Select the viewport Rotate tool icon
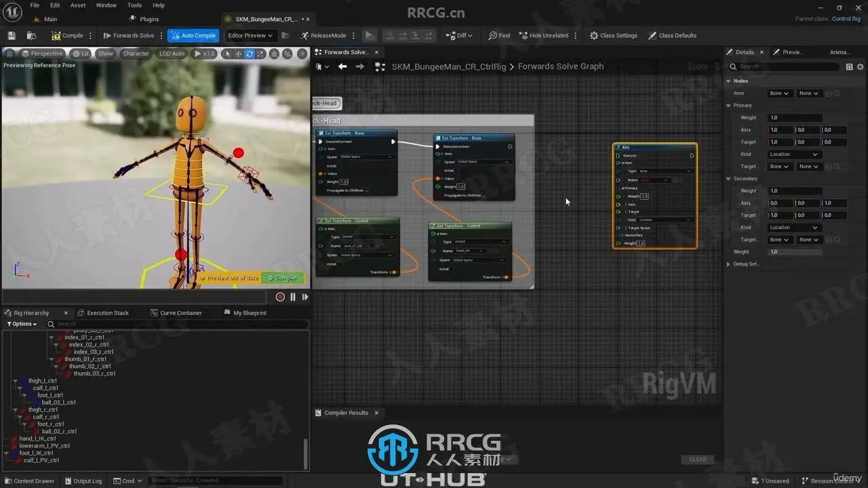This screenshot has height=488, width=868. (250, 54)
